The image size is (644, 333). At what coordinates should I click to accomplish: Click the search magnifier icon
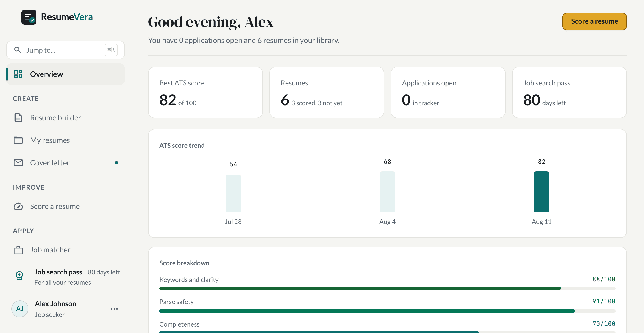click(x=17, y=50)
